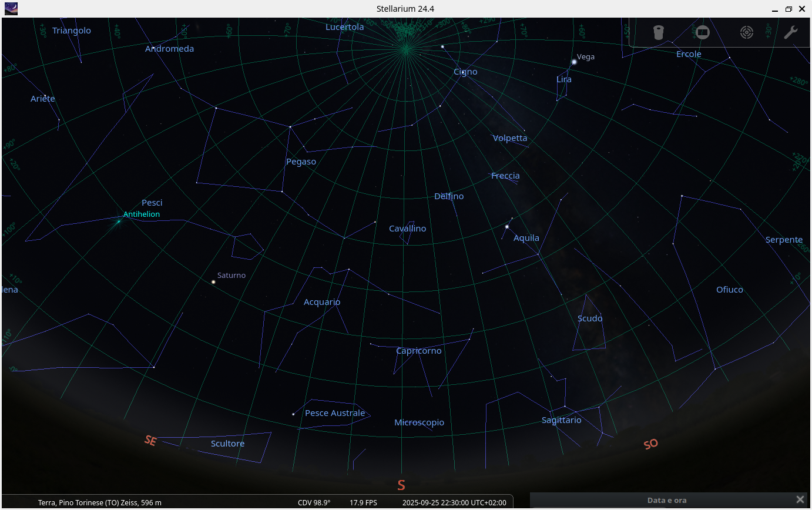Viewport: 812px width, 510px height.
Task: Select the bright star in Aquila
Action: [x=506, y=226]
